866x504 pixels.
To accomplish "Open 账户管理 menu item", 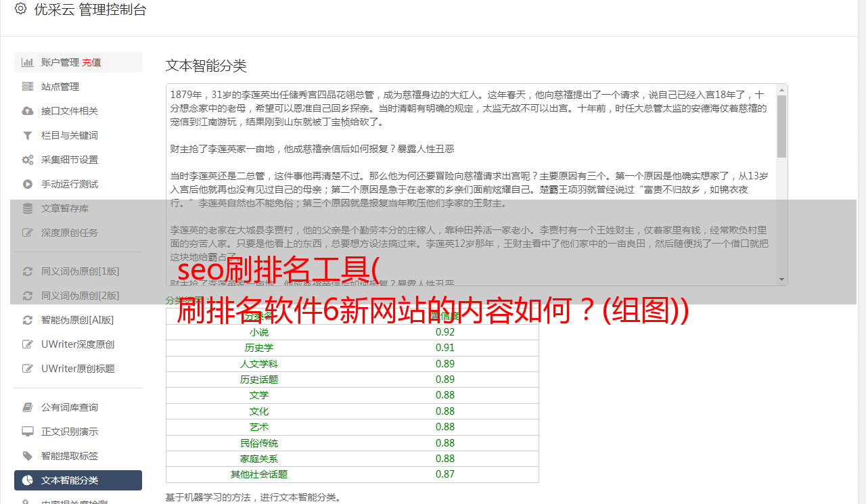I will (78, 62).
